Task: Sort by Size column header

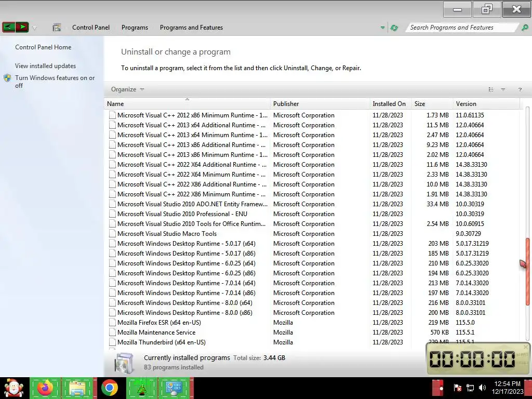Action: click(432, 104)
